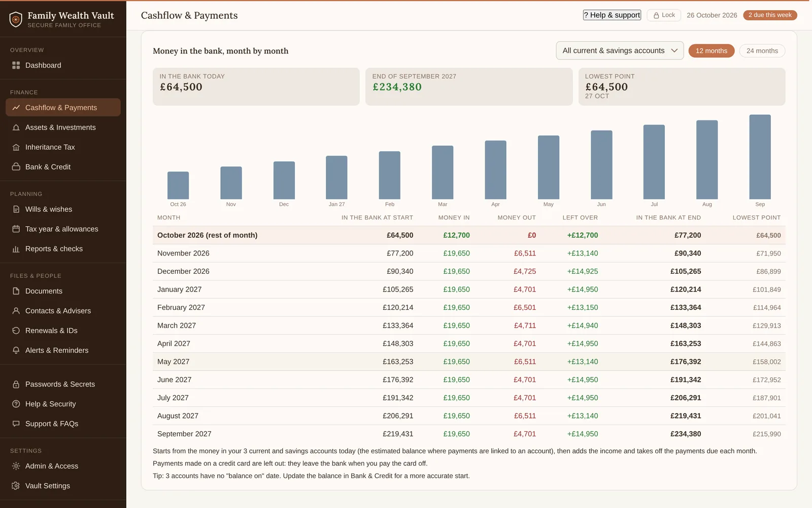Click the Sep bar in chart
The width and height of the screenshot is (812, 508).
click(760, 157)
